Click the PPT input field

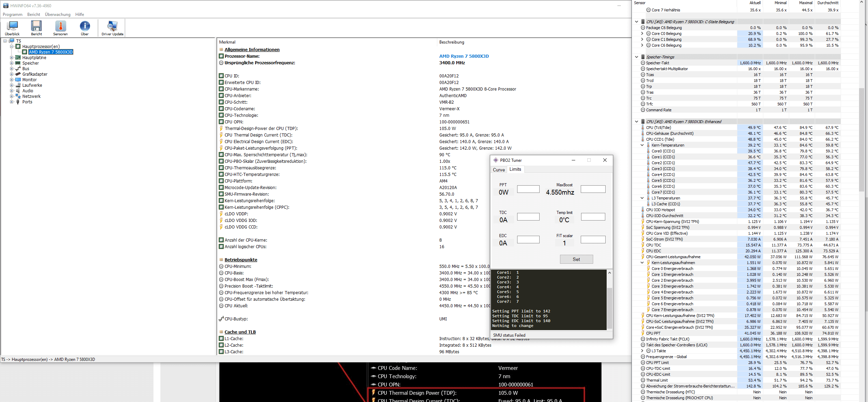pos(528,189)
